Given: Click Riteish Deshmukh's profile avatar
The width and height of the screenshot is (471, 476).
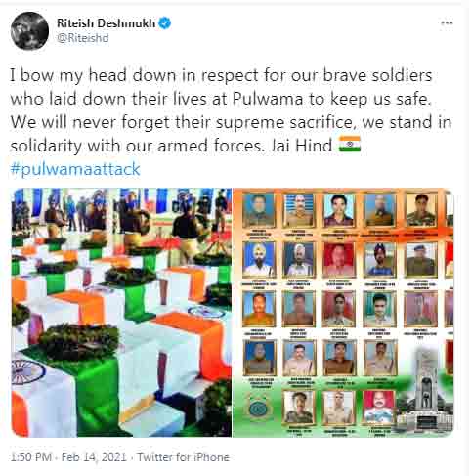Looking at the screenshot, I should (x=29, y=31).
